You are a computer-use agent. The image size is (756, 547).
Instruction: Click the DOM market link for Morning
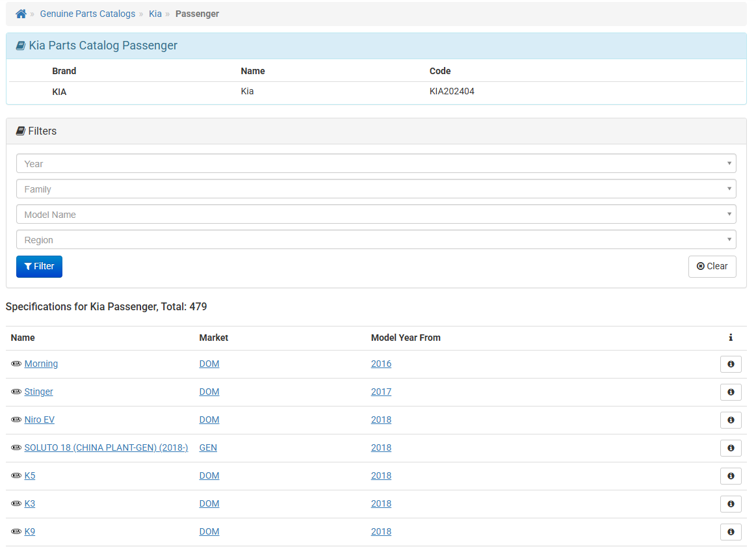click(x=209, y=364)
